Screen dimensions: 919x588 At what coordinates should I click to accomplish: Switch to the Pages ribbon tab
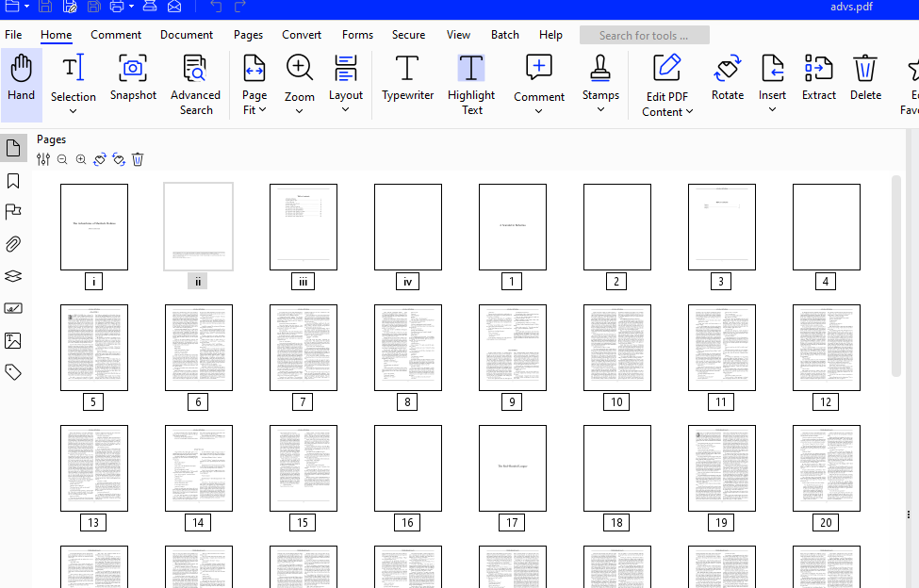click(x=248, y=35)
